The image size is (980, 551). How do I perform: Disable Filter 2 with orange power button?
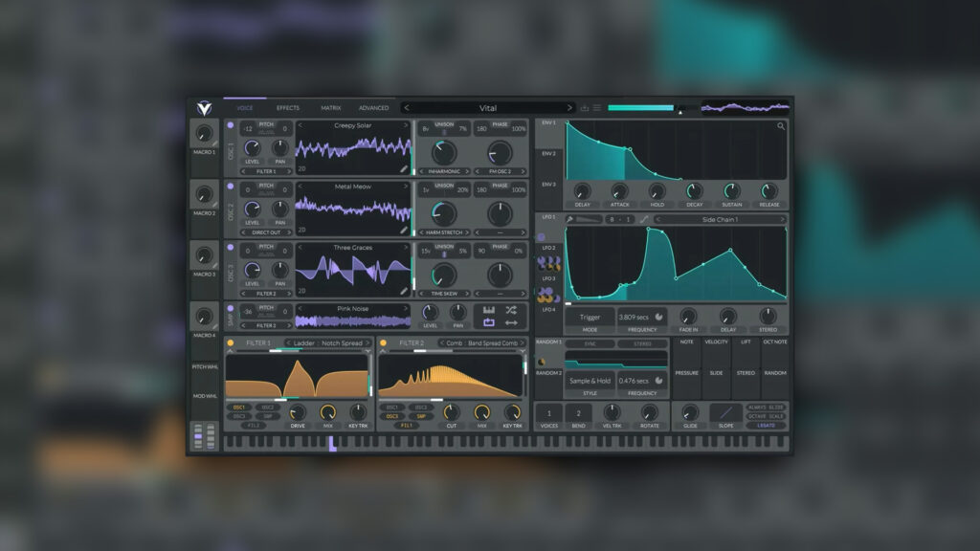[x=383, y=343]
